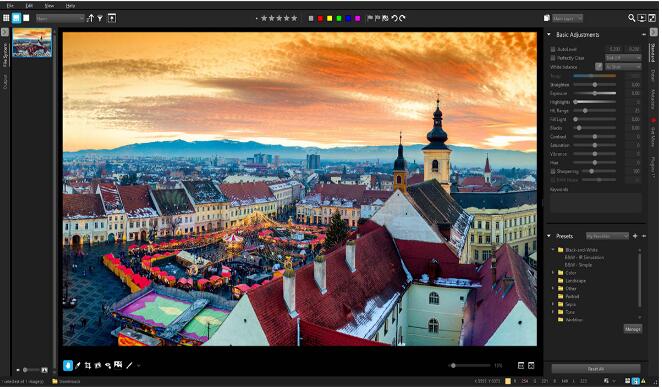Select the photo thumbnail in filmstrip
Image resolution: width=662 pixels, height=389 pixels.
point(32,42)
